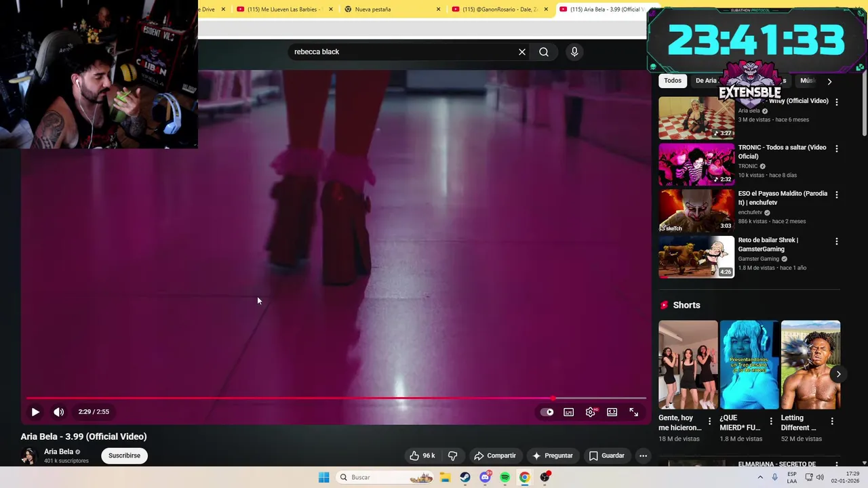
Task: Open the Gente, hoy me hicieron short
Action: tap(688, 365)
